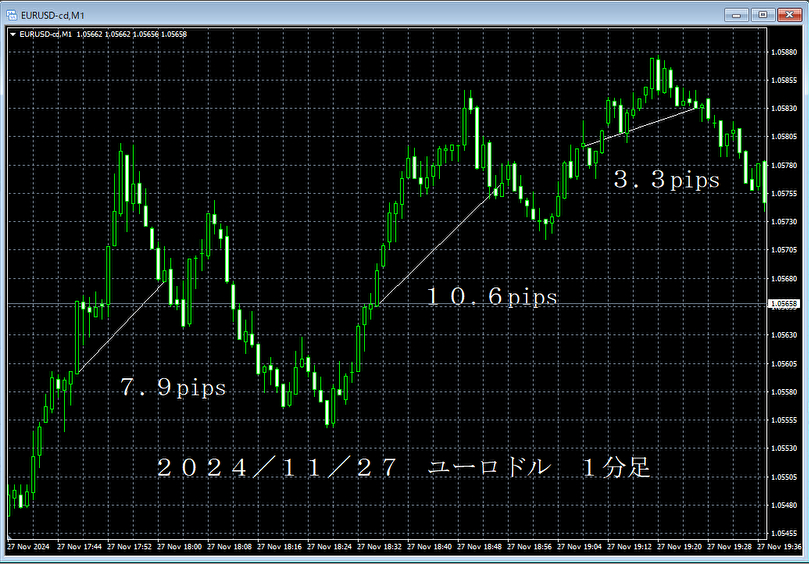Select the 3.3pips text label
This screenshot has height=564, width=809.
pyautogui.click(x=666, y=181)
